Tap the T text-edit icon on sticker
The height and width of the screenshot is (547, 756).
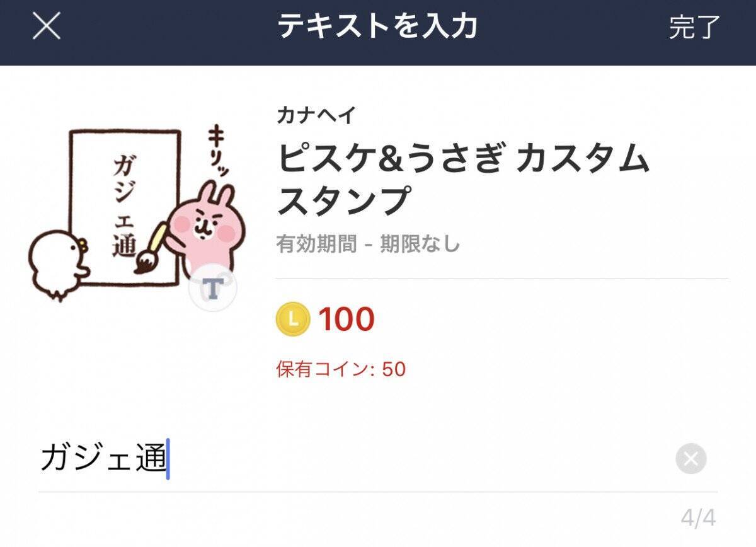pyautogui.click(x=213, y=289)
